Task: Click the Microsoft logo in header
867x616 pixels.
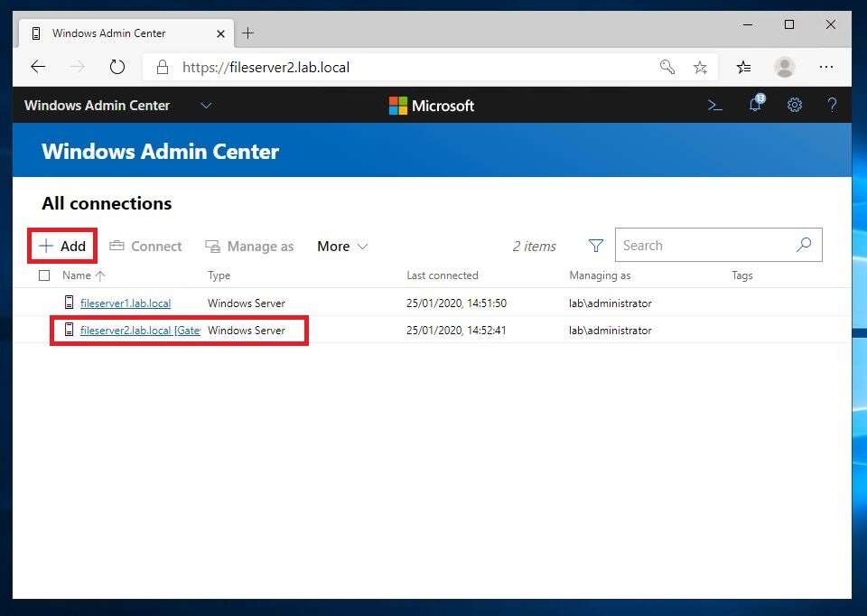Action: coord(432,105)
